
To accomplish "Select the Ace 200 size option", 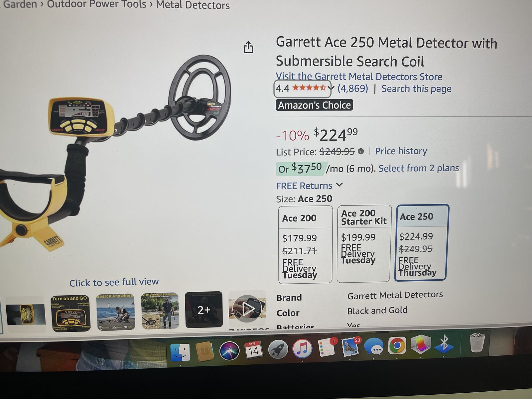I will (x=305, y=244).
